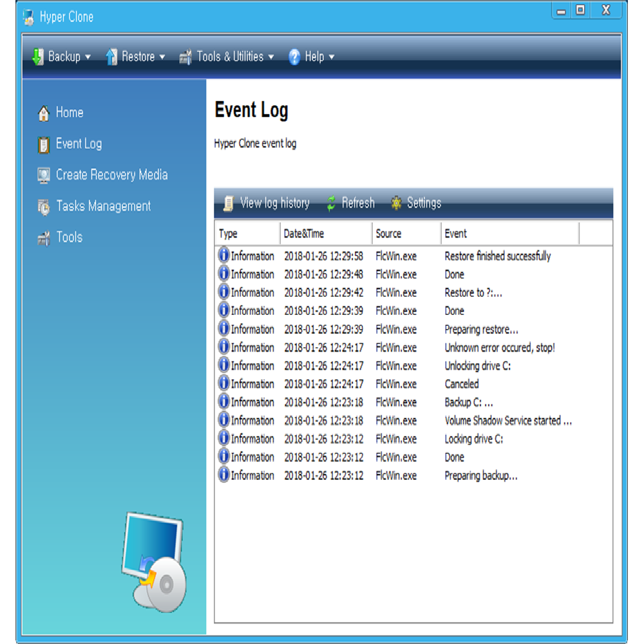
Task: Click the Tools & Utilities icon
Action: pyautogui.click(x=185, y=57)
